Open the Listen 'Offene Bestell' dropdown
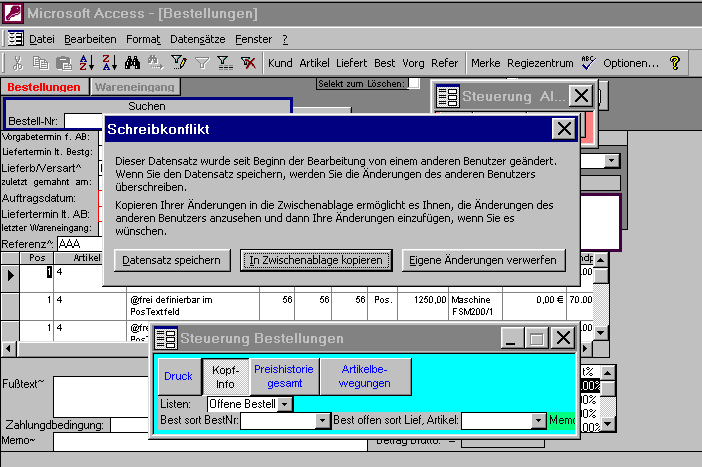 [285, 403]
